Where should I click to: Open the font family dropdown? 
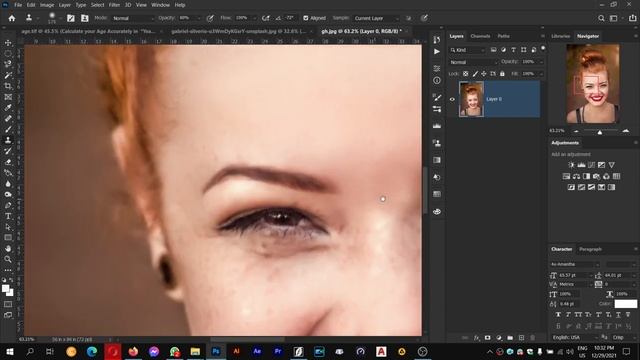[x=575, y=264]
